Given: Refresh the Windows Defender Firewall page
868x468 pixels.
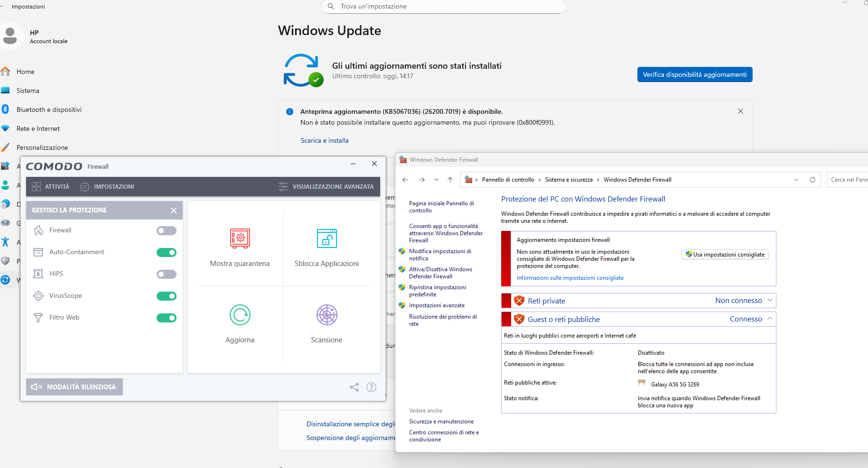Looking at the screenshot, I should [x=812, y=180].
